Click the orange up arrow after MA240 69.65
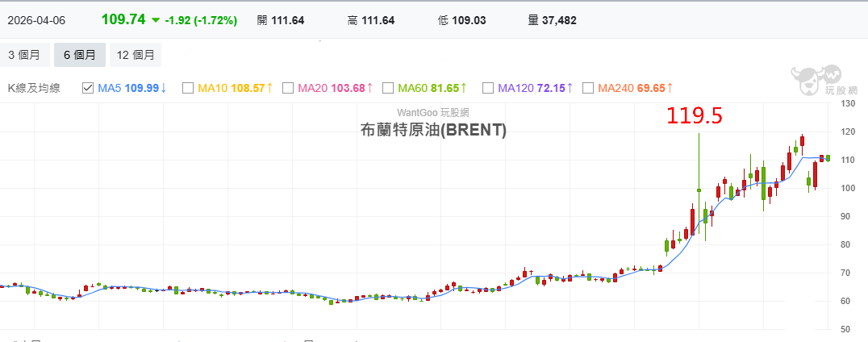This screenshot has width=868, height=342. pos(670,87)
